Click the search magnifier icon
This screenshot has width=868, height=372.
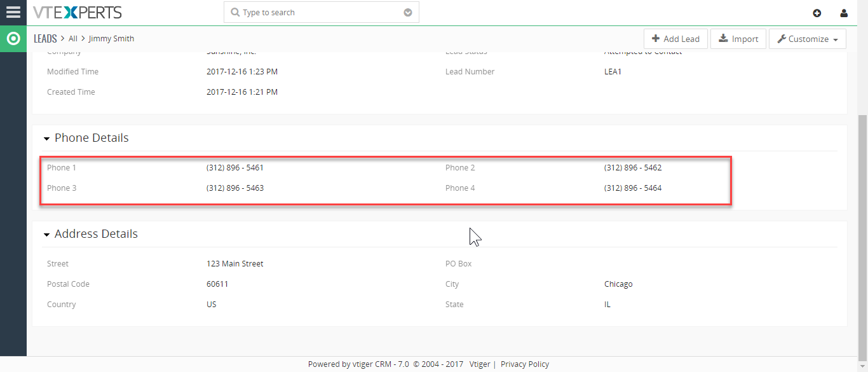pos(235,13)
